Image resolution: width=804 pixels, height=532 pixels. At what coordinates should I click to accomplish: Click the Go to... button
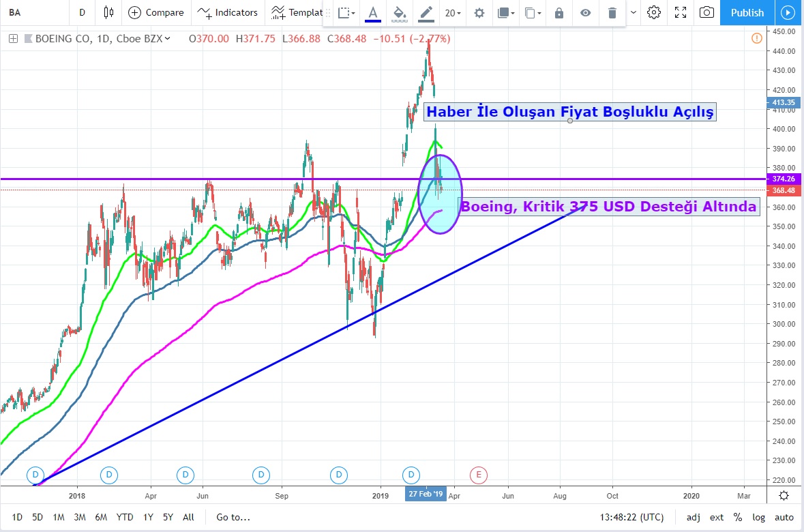pos(233,517)
